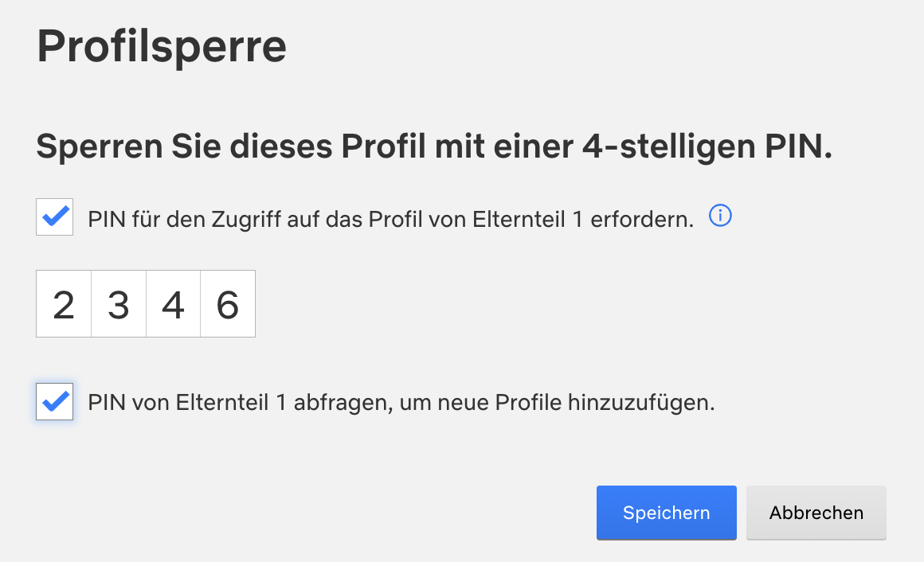
Task: Select the second PIN digit field showing 3
Action: 119,304
